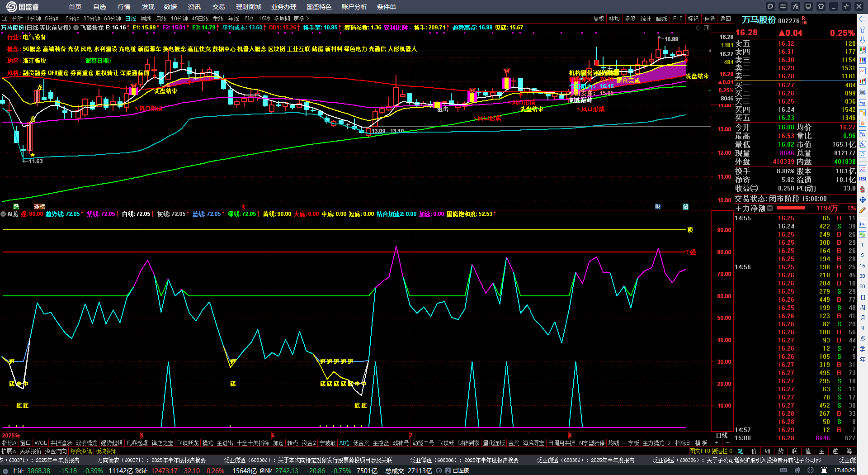Open the red line chart icon in sidebar
Screen dimensions: 868x475
coord(863,71)
